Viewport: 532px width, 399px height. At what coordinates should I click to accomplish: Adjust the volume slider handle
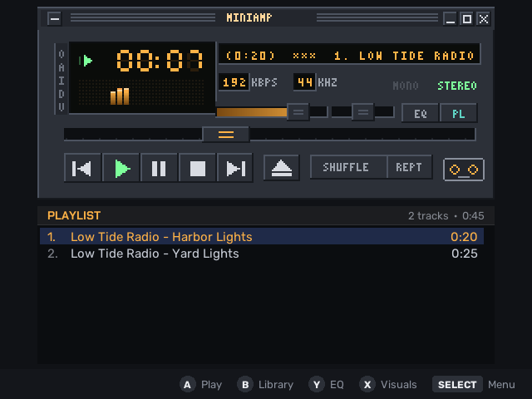coord(298,112)
